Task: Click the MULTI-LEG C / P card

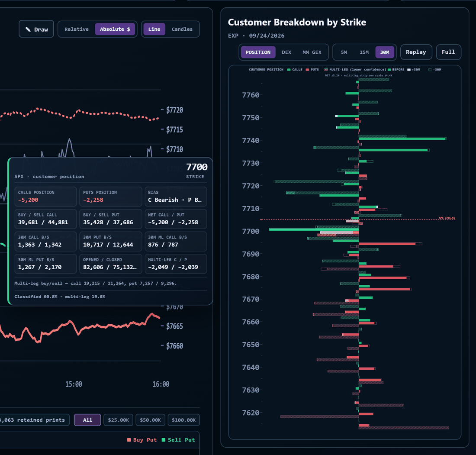Action: 176,264
